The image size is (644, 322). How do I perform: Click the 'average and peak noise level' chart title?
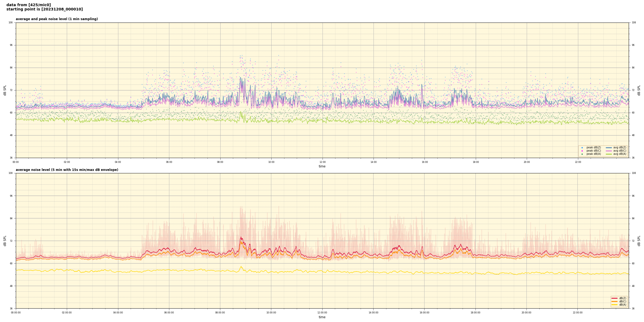tap(57, 19)
